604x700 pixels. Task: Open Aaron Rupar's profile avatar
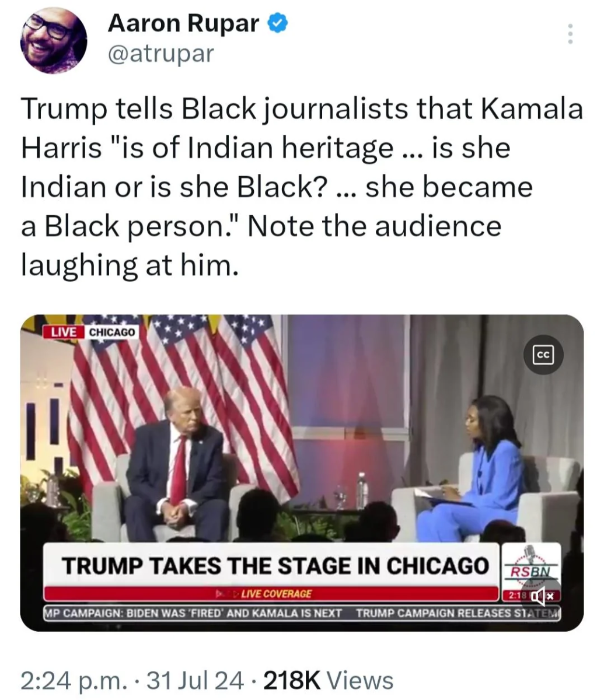[55, 41]
